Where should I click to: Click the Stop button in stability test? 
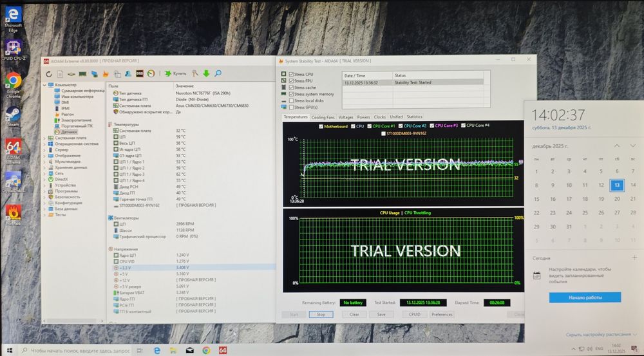pos(321,315)
